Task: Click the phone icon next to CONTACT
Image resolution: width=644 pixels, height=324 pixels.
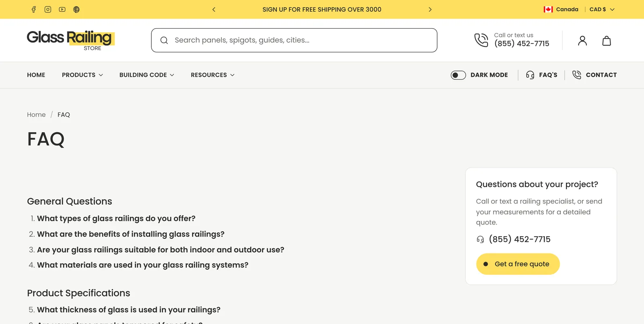Action: (577, 75)
